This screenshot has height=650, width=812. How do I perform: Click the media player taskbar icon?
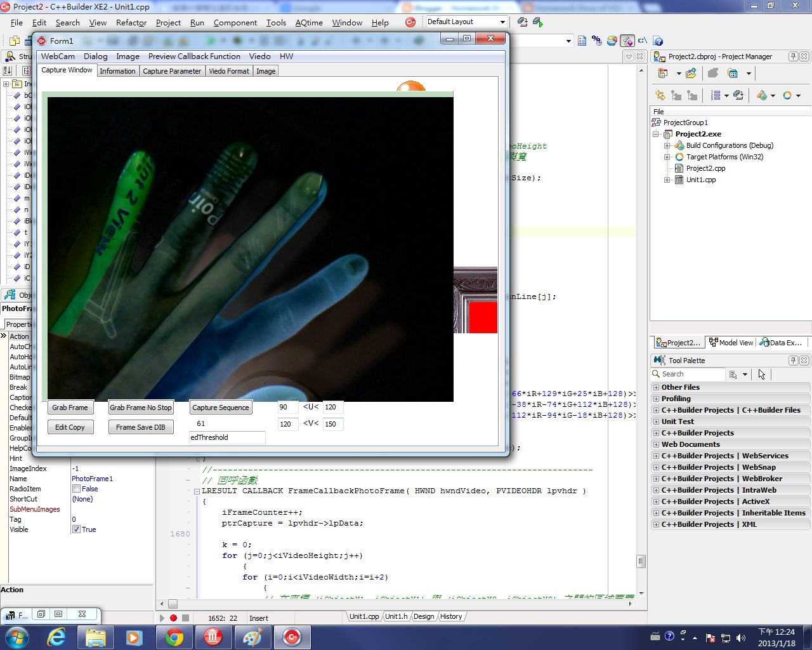[134, 637]
